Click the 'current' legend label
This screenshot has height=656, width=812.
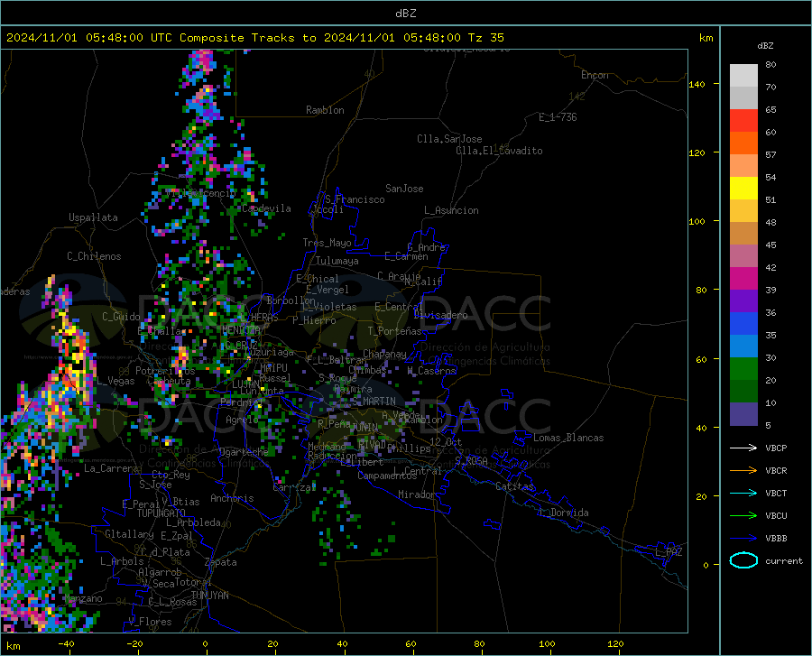784,560
